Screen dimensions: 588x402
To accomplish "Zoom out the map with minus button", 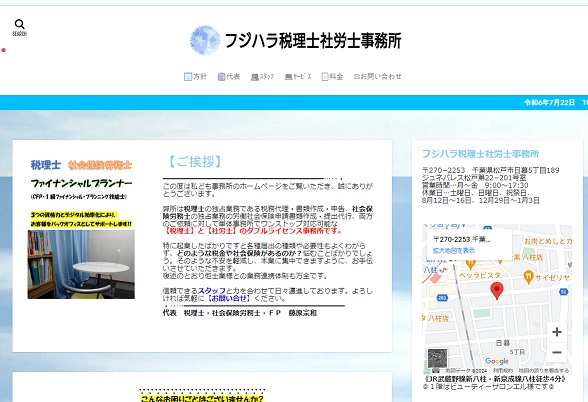I will (557, 352).
